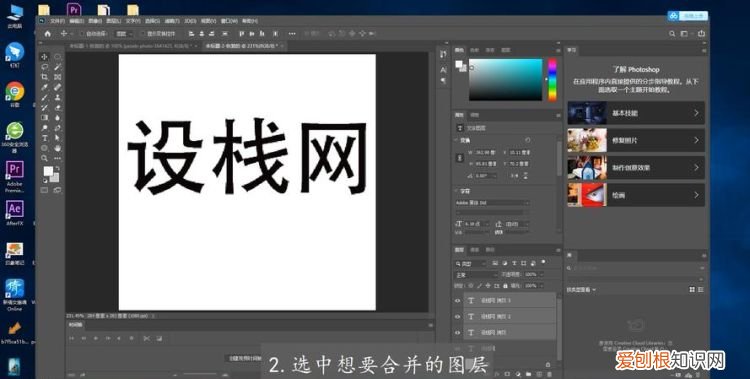Pick a shade in the cyan color field
Viewport: 750px width, 379px height.
pos(506,80)
